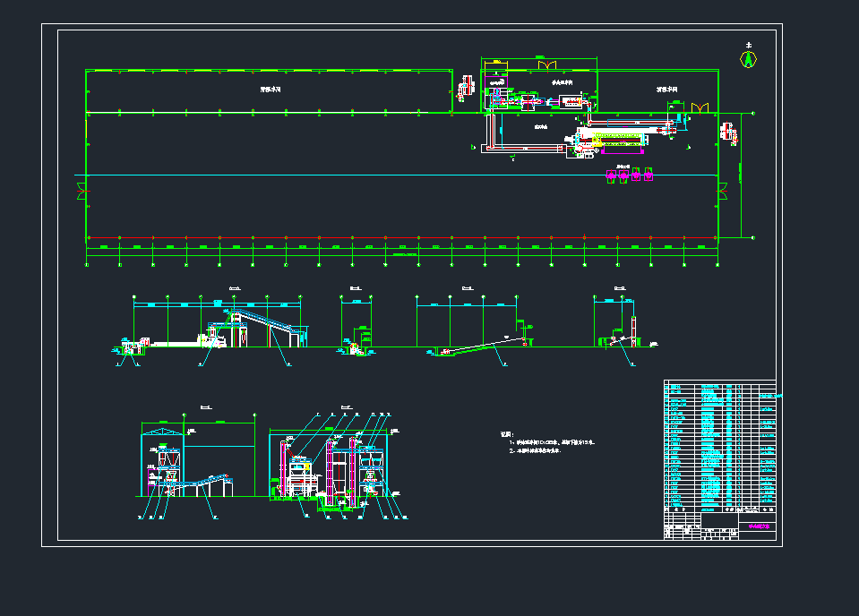Select the yellow door symbol beside the right room
The width and height of the screenshot is (859, 616).
pos(699,107)
